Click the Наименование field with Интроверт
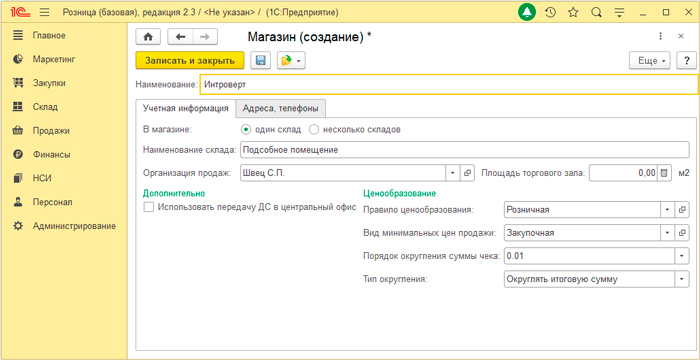Image resolution: width=700 pixels, height=360 pixels. coord(449,84)
